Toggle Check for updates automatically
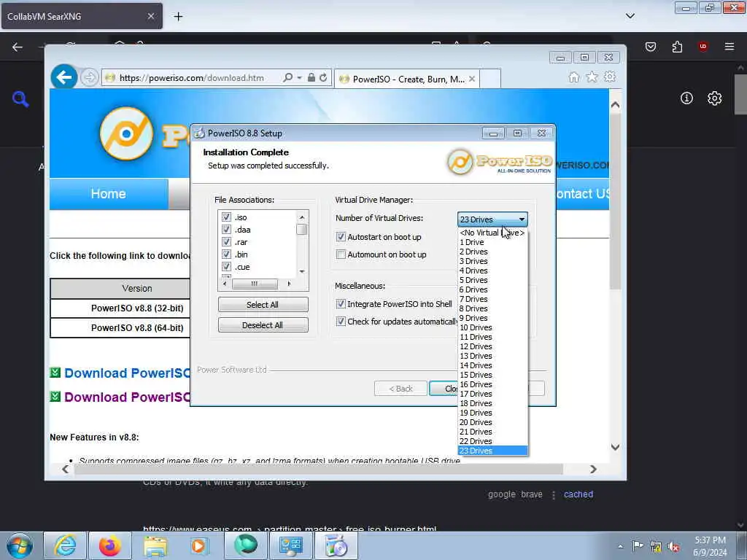Image resolution: width=747 pixels, height=560 pixels. coord(341,322)
